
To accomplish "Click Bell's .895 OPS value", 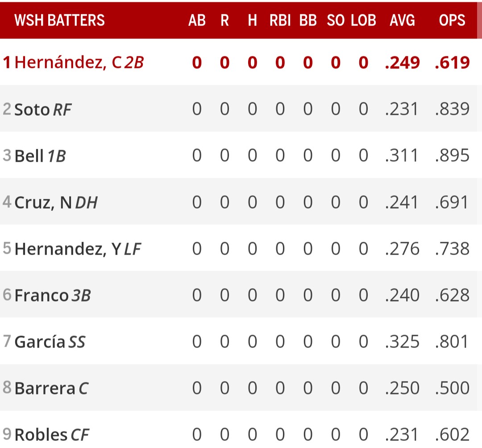I will pos(452,156).
